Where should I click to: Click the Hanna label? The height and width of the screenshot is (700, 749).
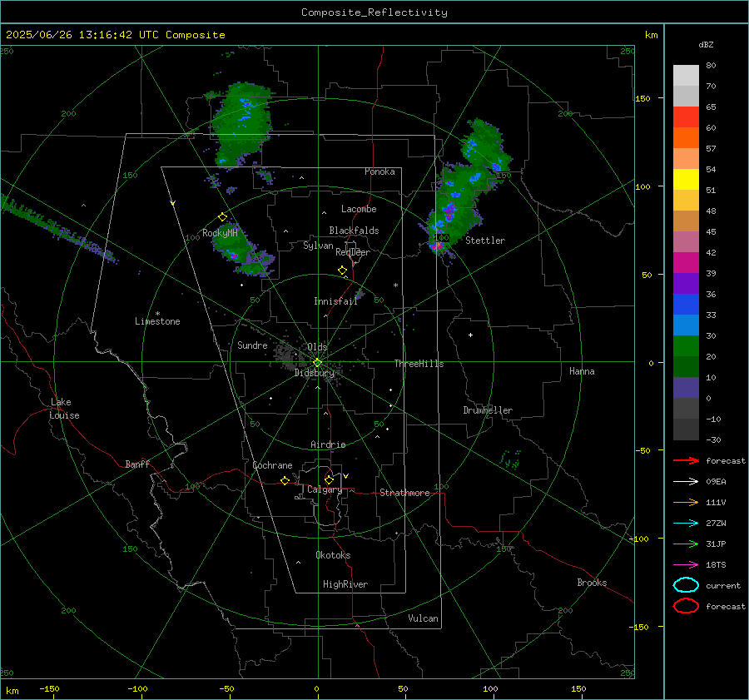(x=582, y=371)
